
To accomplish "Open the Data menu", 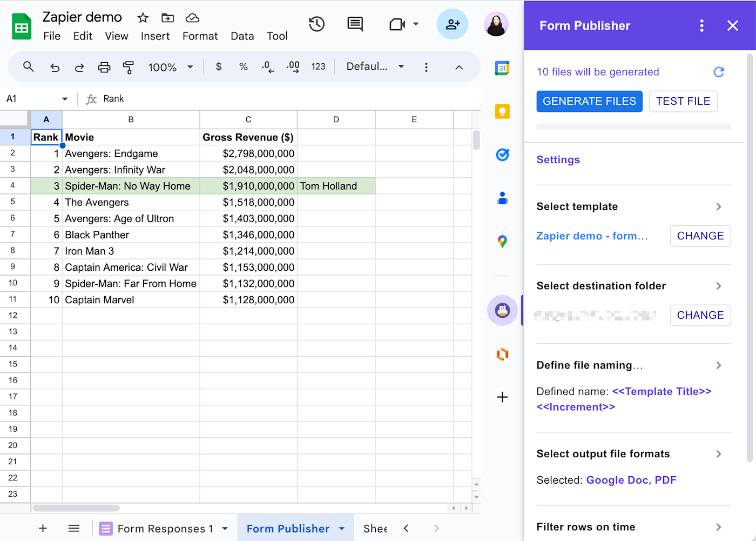I will click(x=242, y=36).
